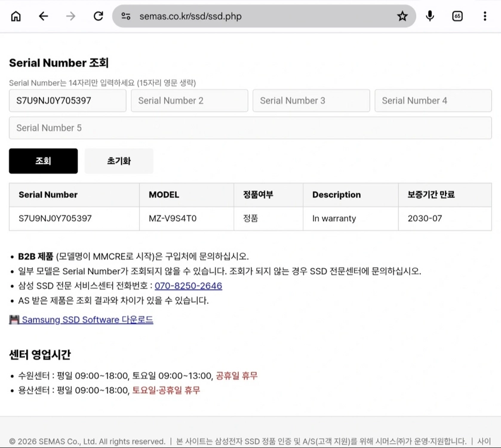This screenshot has height=448, width=501.
Task: Click the AS 받은 제품은 notice line
Action: pos(113,300)
